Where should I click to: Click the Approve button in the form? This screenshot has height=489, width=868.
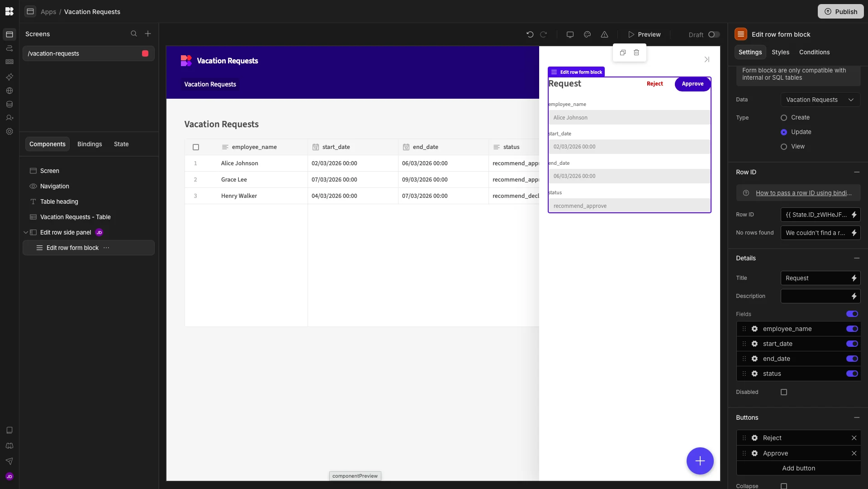[693, 84]
